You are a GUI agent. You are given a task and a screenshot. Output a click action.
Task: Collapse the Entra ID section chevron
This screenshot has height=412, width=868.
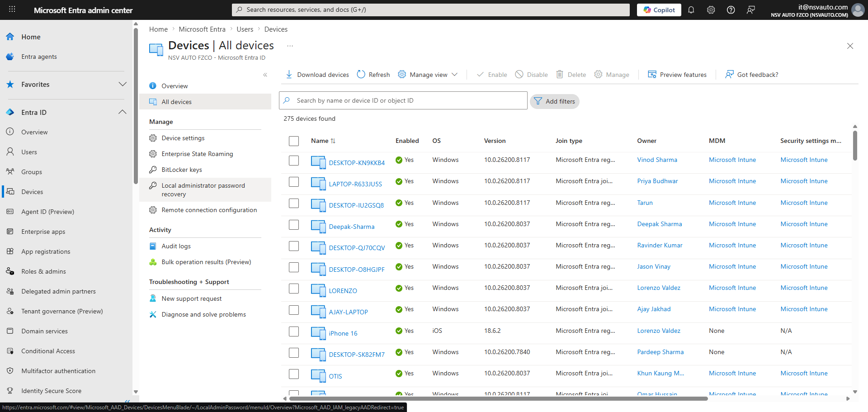tap(122, 112)
